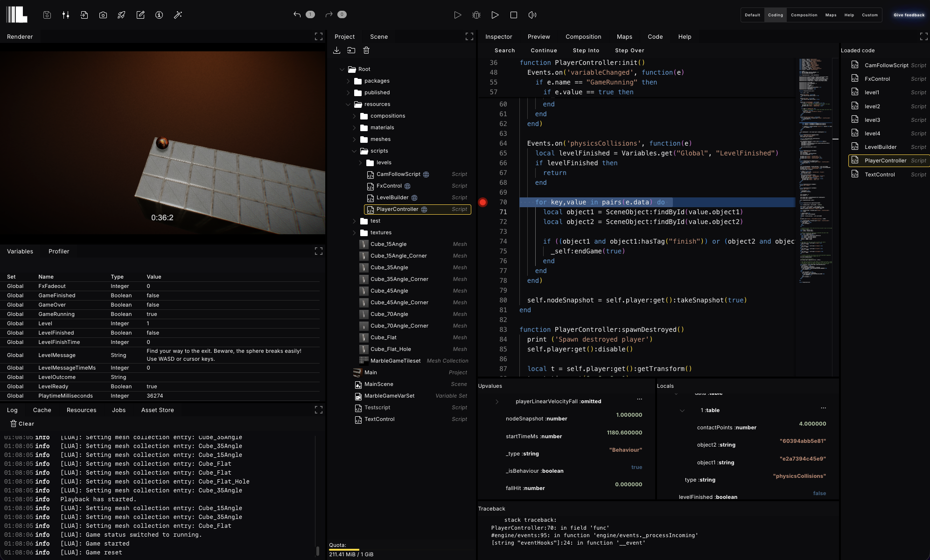Take a screenshot with the camera icon
The height and width of the screenshot is (560, 930).
point(103,14)
